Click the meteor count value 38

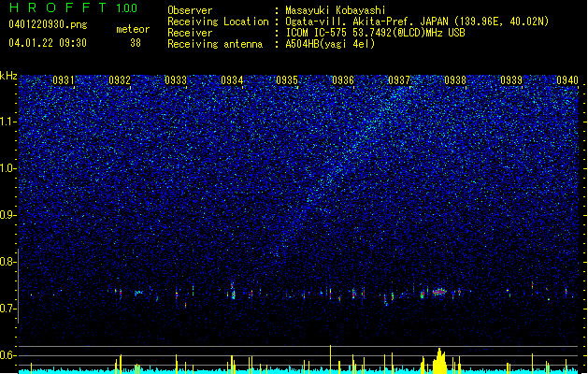pyautogui.click(x=136, y=43)
